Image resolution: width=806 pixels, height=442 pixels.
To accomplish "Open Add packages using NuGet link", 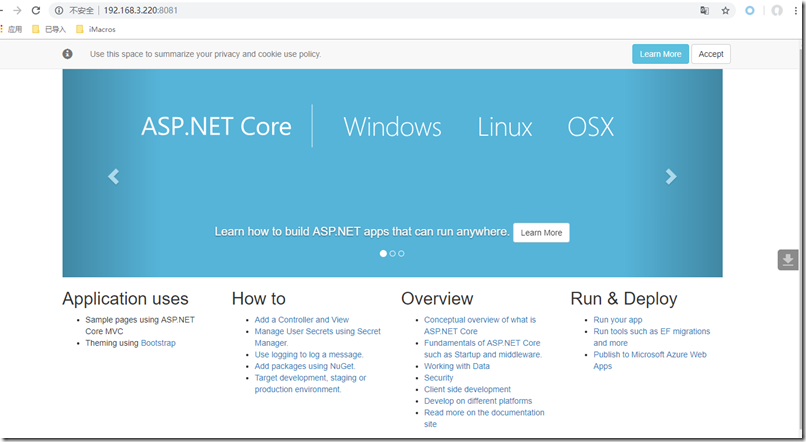I will [x=305, y=366].
